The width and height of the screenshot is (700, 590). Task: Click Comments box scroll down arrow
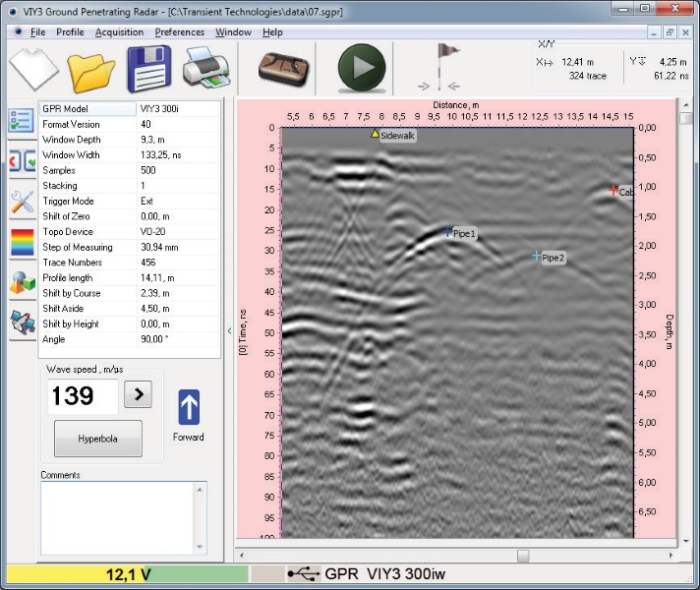200,547
